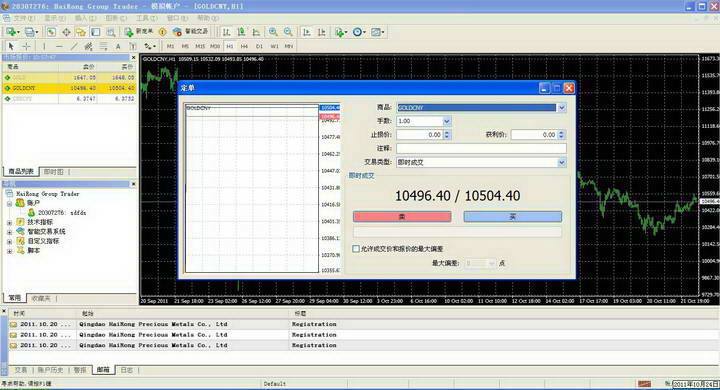The width and height of the screenshot is (720, 390).
Task: Select the text label tool
Action: click(133, 46)
